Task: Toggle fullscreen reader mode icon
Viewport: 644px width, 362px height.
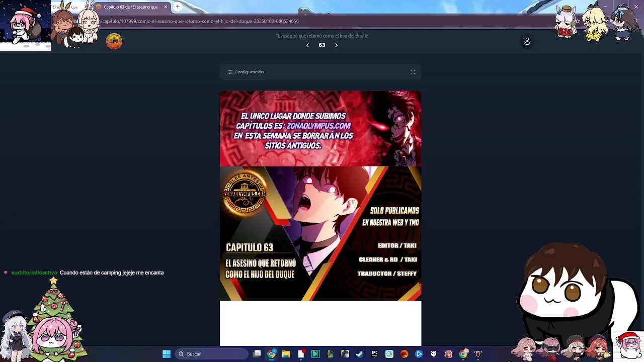Action: pyautogui.click(x=413, y=72)
